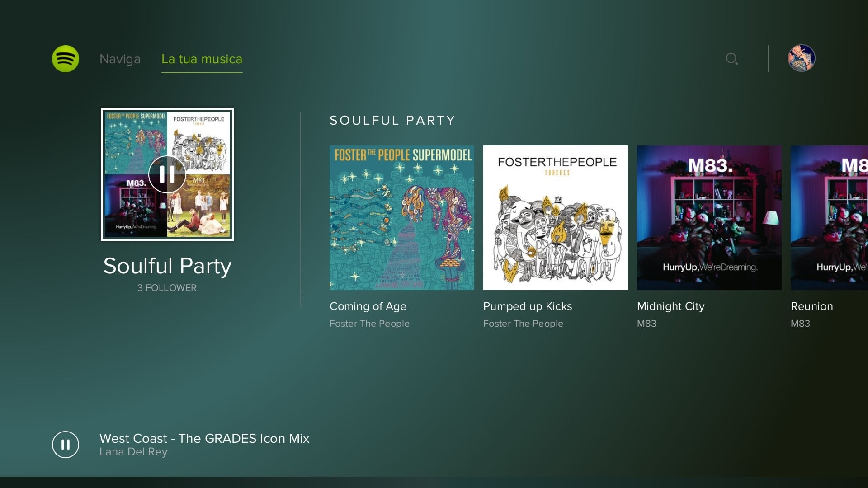The image size is (868, 488).
Task: Click the Spotify logo icon
Action: point(66,59)
